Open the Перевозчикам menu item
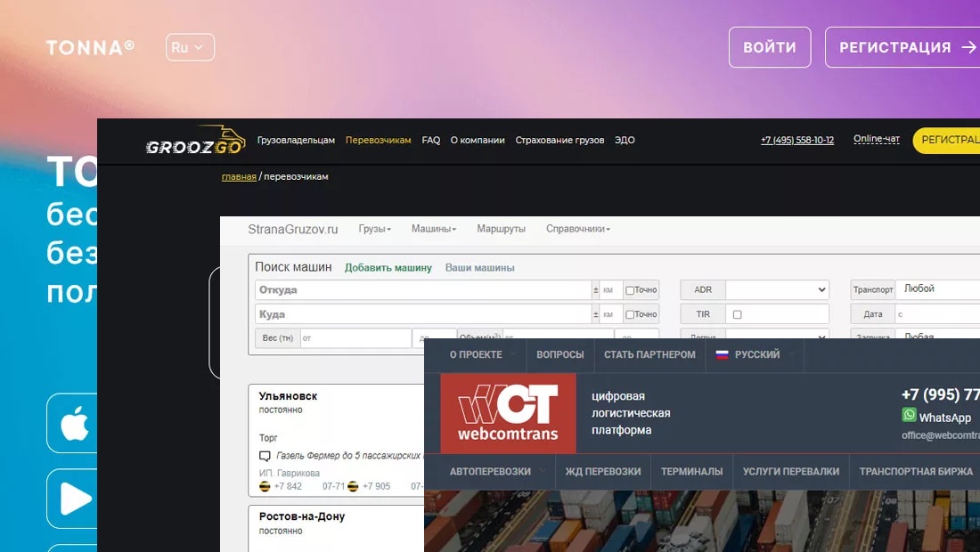The width and height of the screenshot is (980, 552). click(x=378, y=141)
